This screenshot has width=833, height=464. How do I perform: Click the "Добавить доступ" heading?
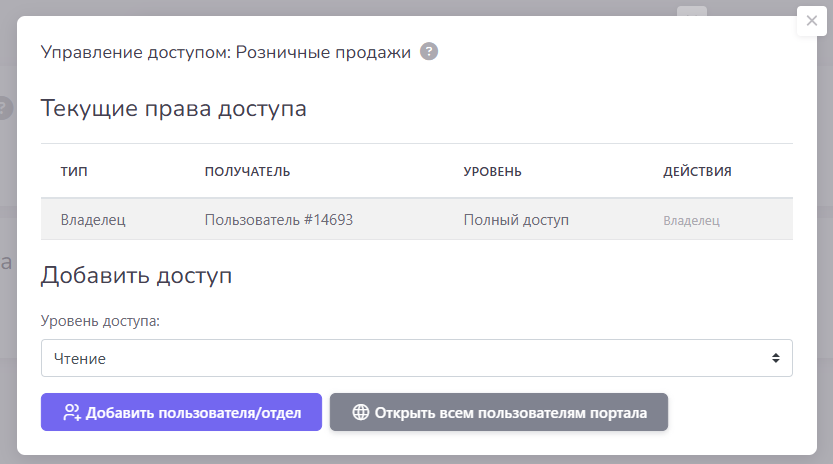[136, 276]
